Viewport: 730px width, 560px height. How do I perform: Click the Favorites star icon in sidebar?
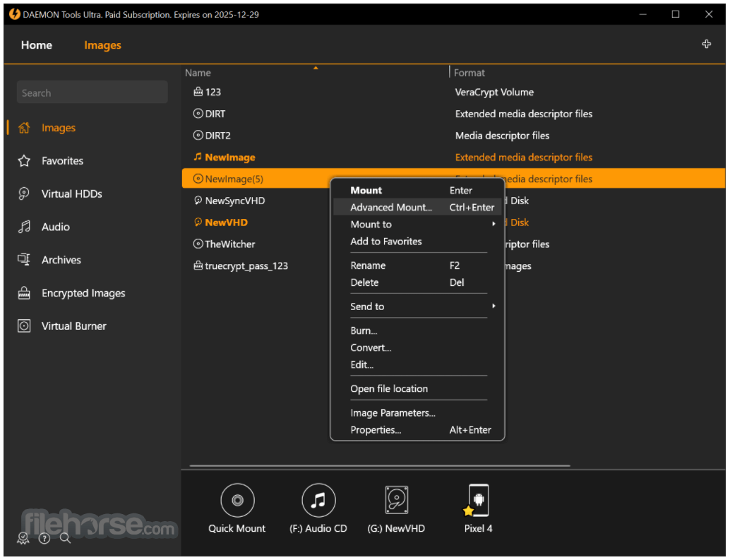[24, 161]
